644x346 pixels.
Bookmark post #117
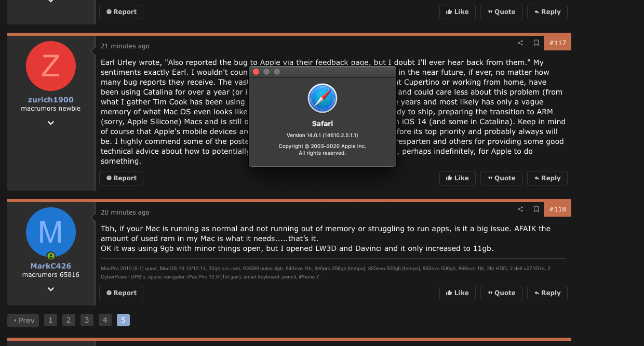pos(536,43)
